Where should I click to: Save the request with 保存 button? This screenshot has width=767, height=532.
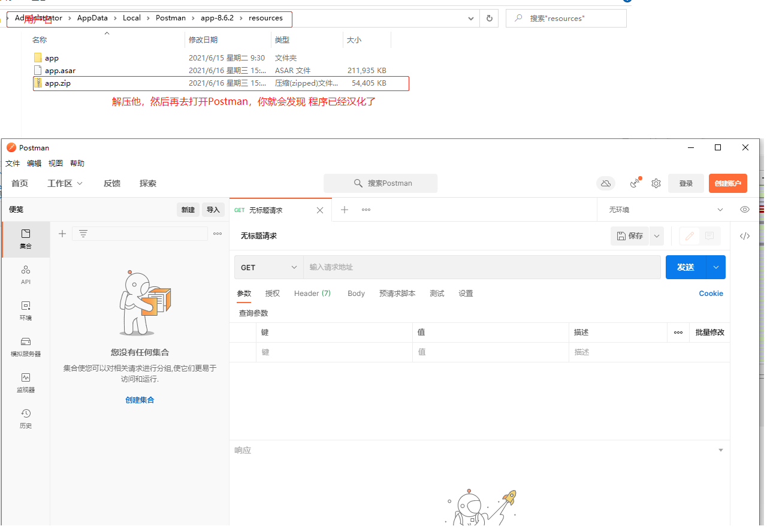point(630,236)
